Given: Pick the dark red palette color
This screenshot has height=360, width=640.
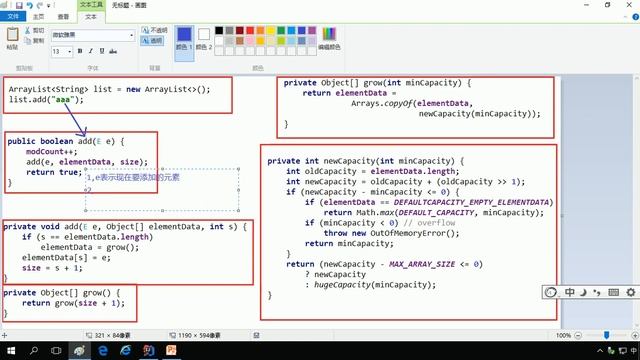Looking at the screenshot, I should (240, 31).
